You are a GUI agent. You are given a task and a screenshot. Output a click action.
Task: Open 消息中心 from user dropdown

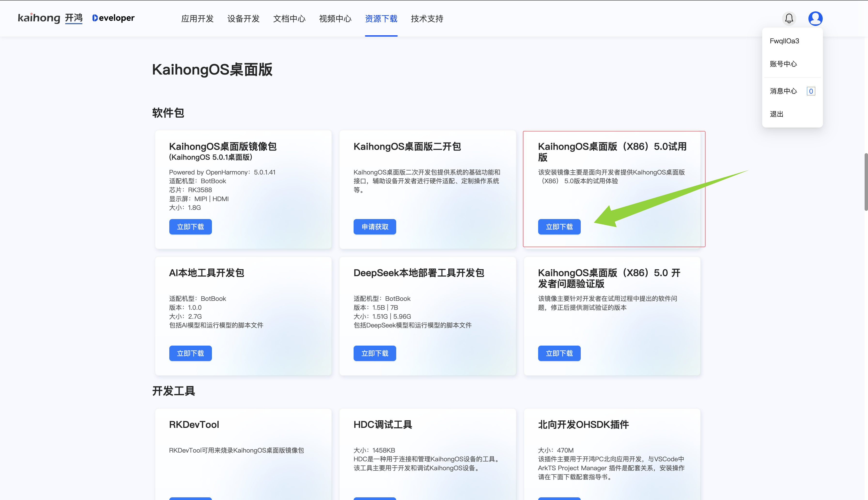(x=783, y=91)
